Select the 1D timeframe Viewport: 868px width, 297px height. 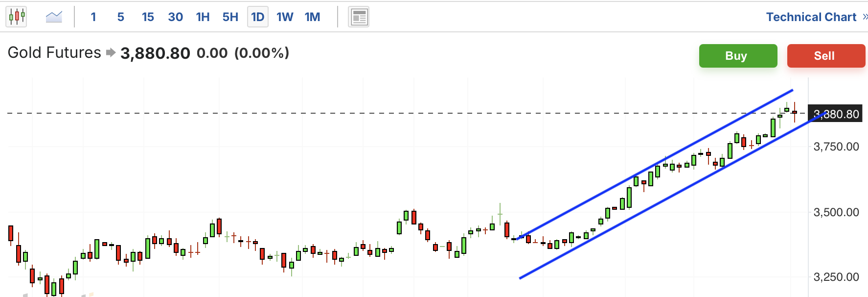point(258,17)
